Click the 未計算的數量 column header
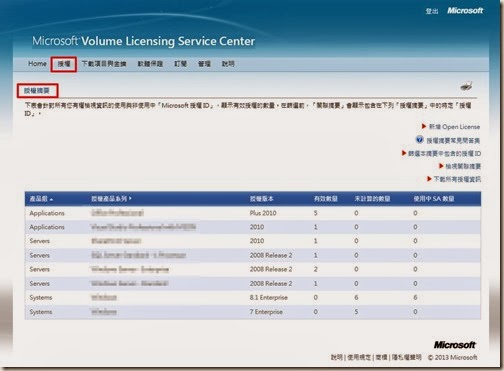Viewport: 504px width, 371px height. point(372,199)
